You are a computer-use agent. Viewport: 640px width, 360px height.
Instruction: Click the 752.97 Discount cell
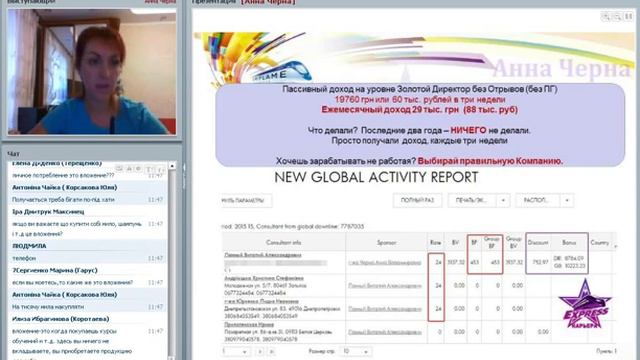pyautogui.click(x=540, y=262)
